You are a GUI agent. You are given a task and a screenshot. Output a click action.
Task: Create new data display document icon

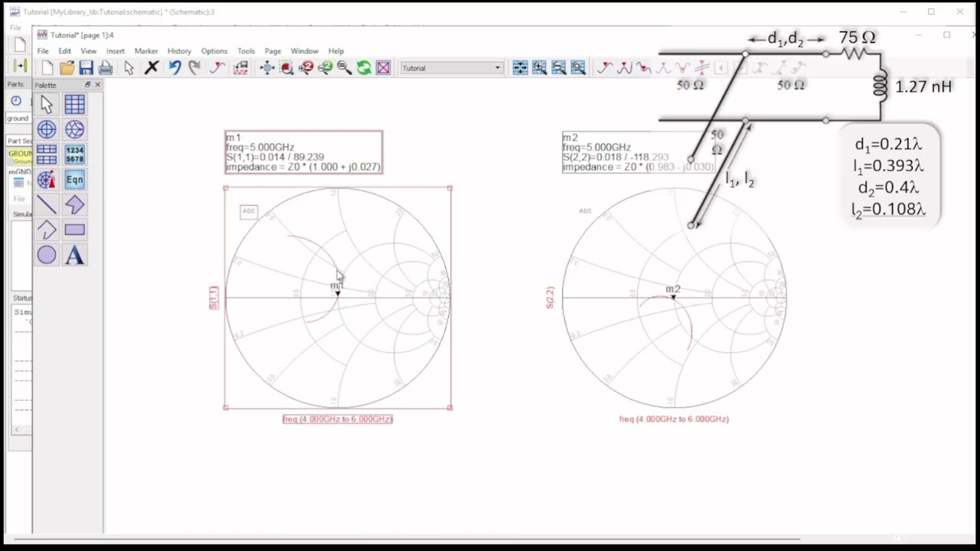[x=47, y=68]
